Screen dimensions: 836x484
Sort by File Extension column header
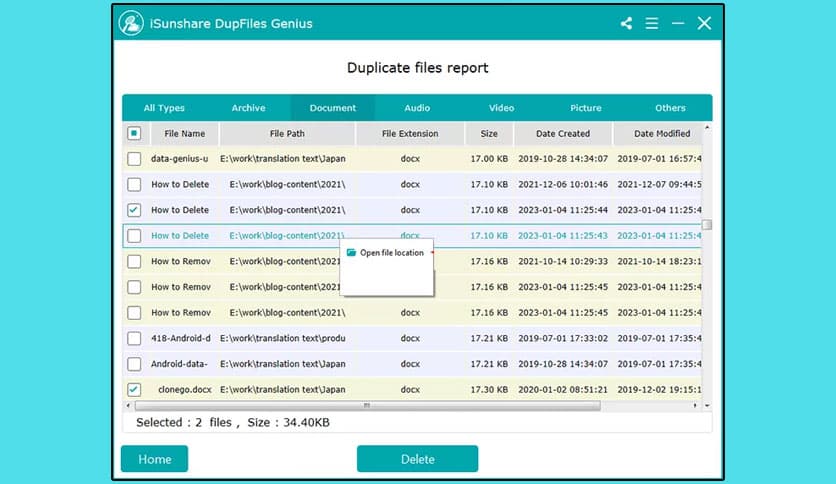point(410,134)
